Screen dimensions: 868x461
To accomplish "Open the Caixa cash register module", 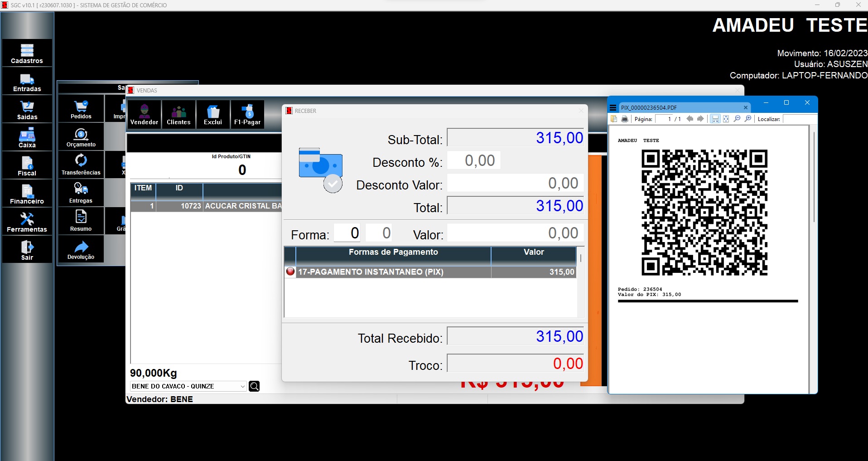I will tap(27, 137).
